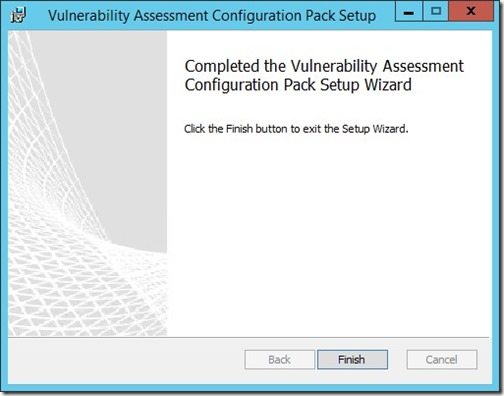
Task: Go to previous step with Back
Action: click(x=279, y=359)
